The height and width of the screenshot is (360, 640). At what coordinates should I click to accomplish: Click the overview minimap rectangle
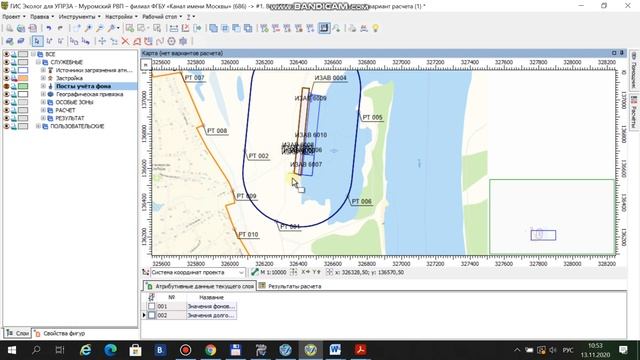coord(543,235)
